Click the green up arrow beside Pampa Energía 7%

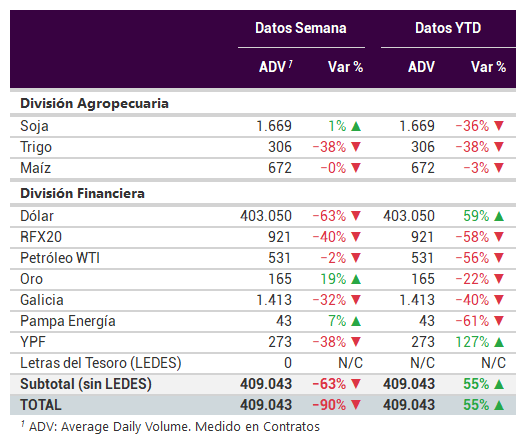pos(356,321)
